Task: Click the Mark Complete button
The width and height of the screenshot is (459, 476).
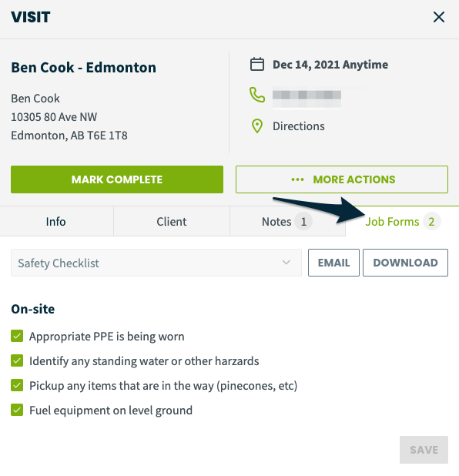Action: 117,179
